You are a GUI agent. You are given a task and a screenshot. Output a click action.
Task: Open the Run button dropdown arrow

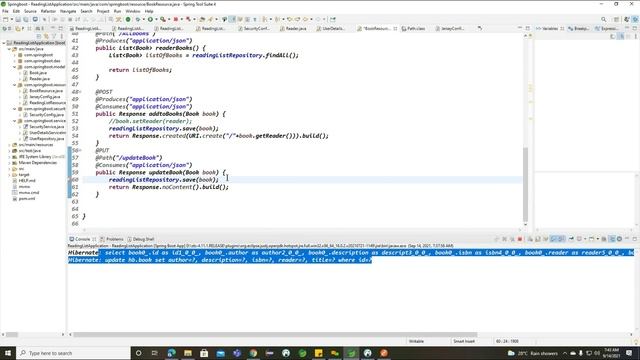click(x=156, y=19)
